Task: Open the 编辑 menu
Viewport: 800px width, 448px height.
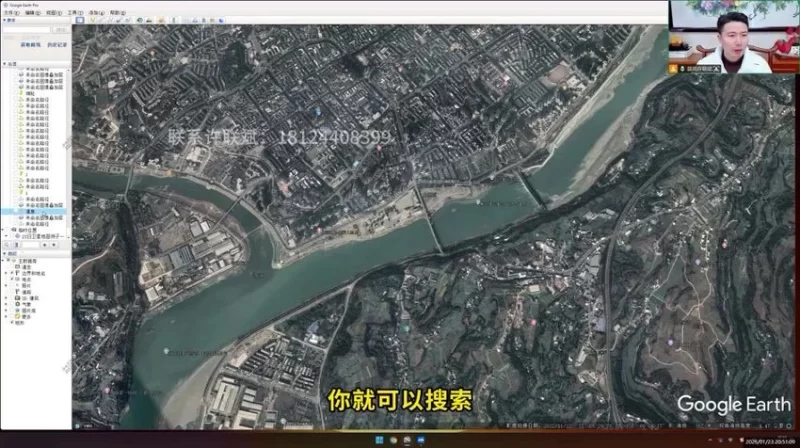Action: click(33, 12)
